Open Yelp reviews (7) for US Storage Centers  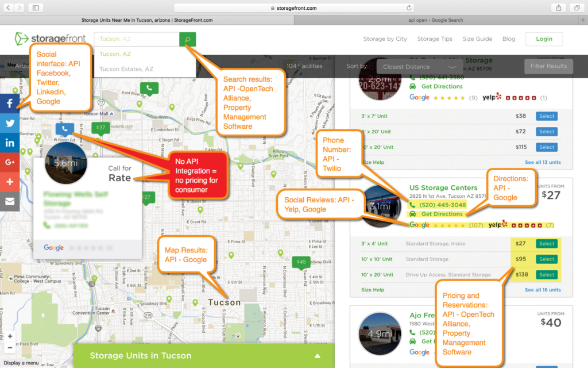[521, 225]
